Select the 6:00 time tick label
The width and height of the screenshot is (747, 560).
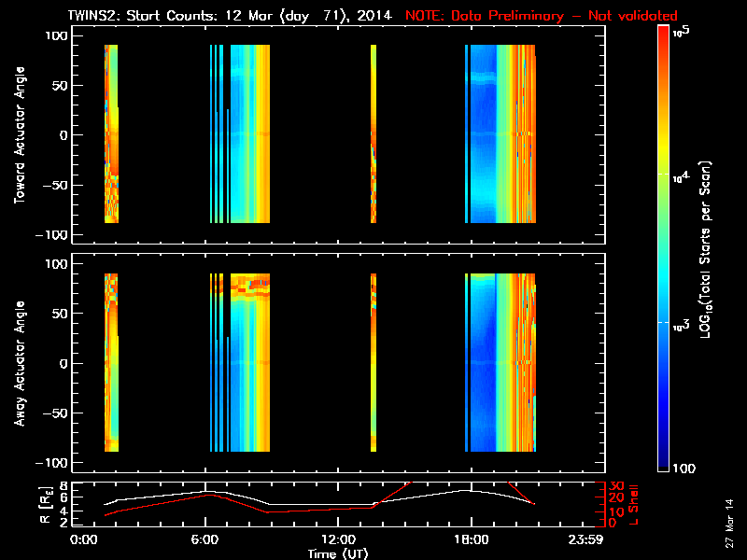click(205, 540)
